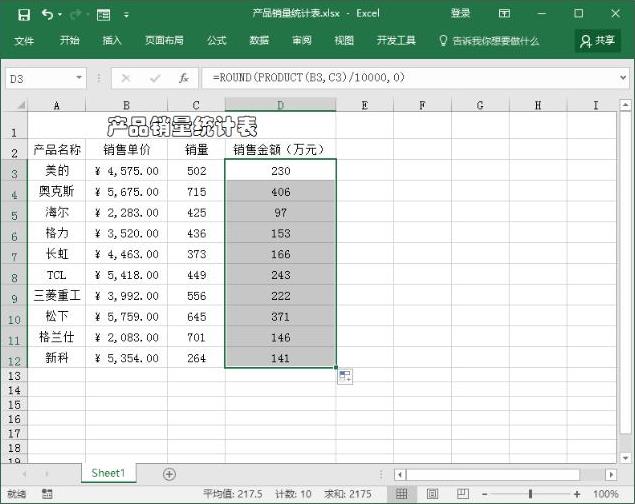The width and height of the screenshot is (635, 504).
Task: Switch to the 开始 ribbon tab
Action: 70,40
